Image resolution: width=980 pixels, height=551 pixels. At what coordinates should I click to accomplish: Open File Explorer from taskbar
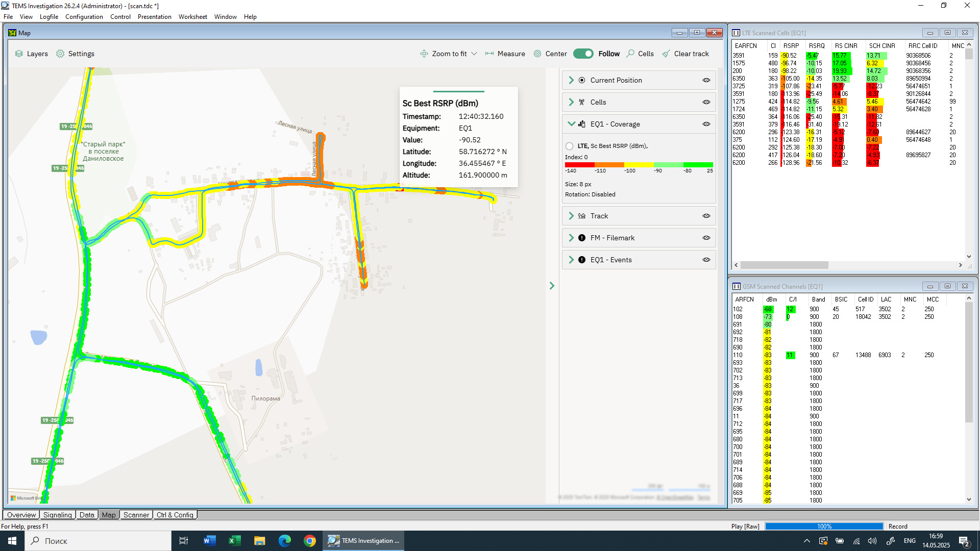coord(259,541)
